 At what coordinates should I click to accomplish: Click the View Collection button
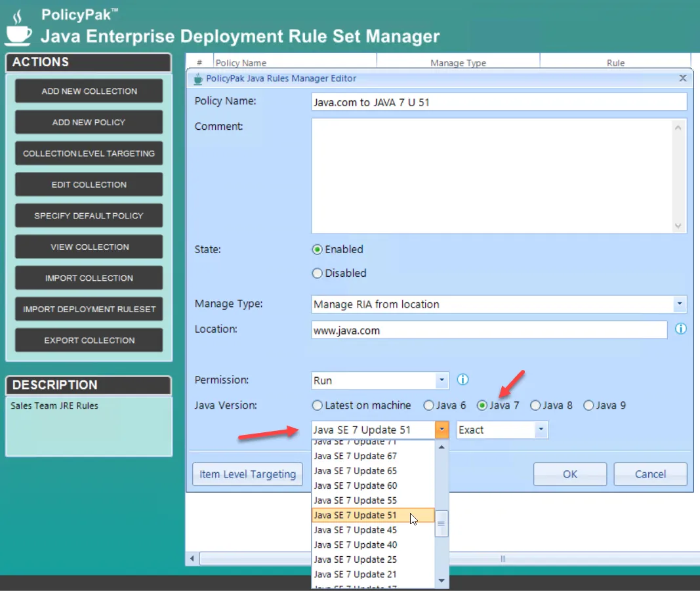89,247
